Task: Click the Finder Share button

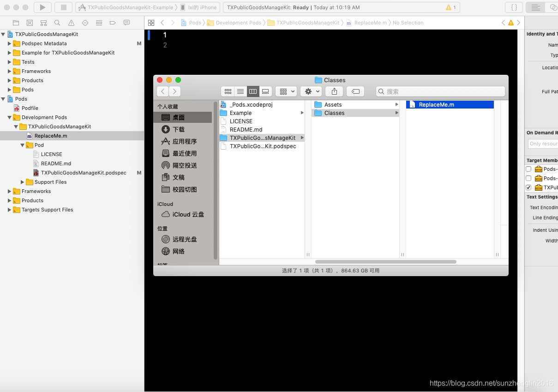Action: pyautogui.click(x=334, y=91)
